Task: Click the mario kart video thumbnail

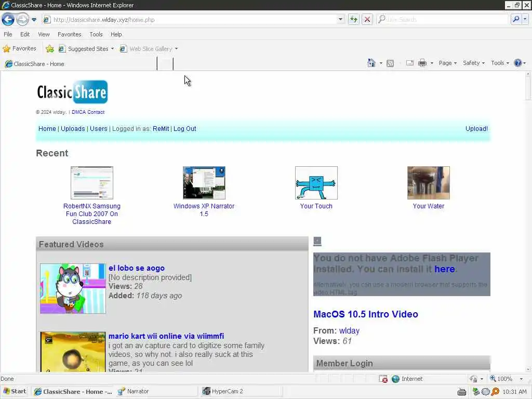Action: pyautogui.click(x=73, y=352)
